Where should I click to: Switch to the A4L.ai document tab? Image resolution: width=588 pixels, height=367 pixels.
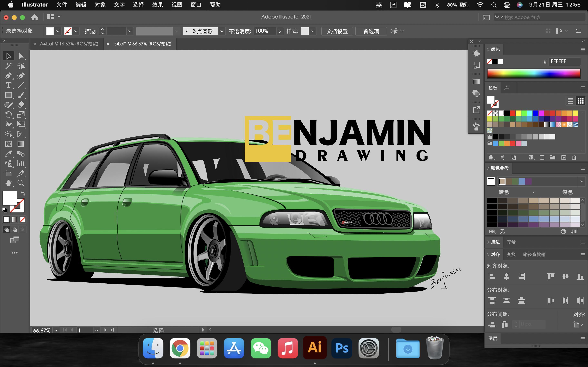[69, 44]
